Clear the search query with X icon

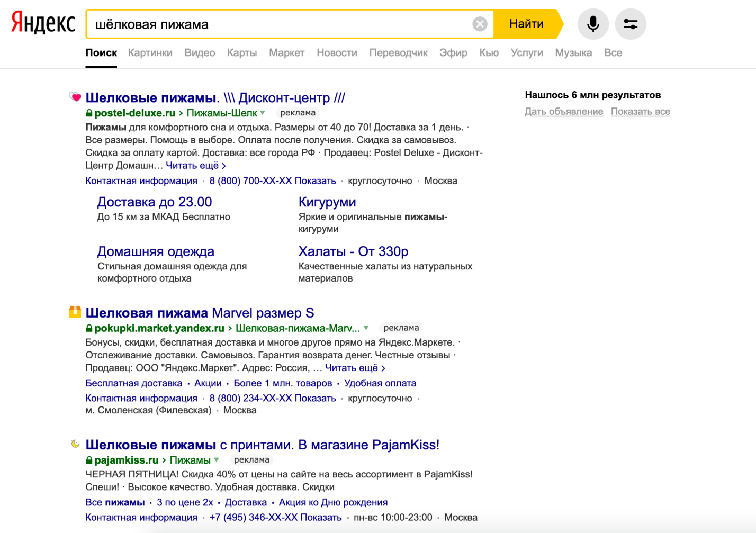(x=480, y=24)
